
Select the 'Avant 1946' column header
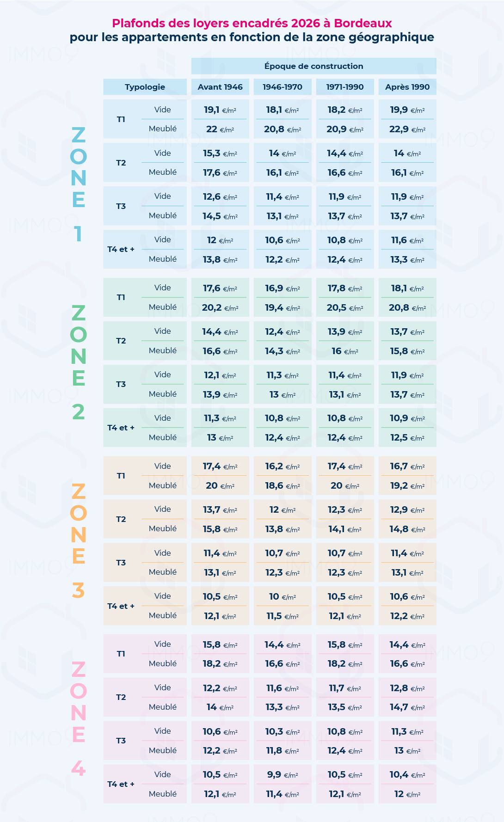click(x=220, y=87)
